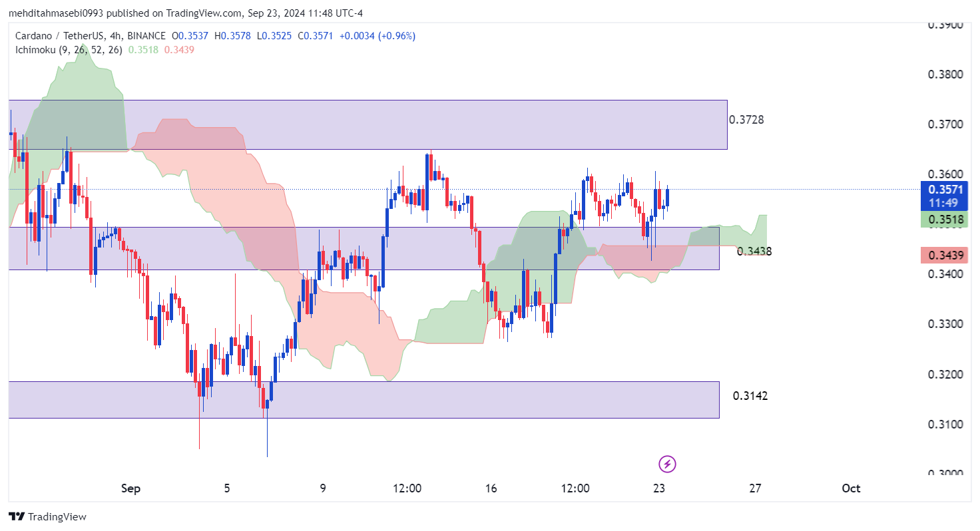
Task: Click the red Ichimoku value label 0.3439
Action: coord(944,255)
